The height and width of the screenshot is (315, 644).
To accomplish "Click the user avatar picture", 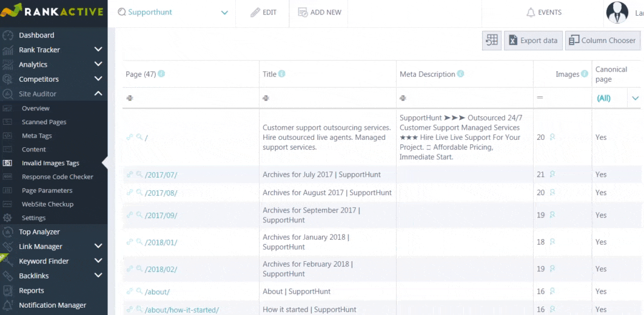I will pos(617,12).
